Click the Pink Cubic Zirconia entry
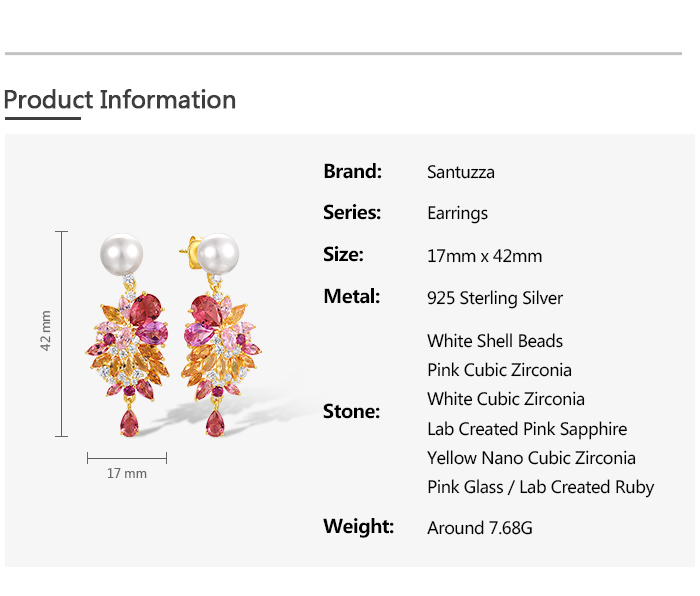The image size is (700, 596). (499, 370)
